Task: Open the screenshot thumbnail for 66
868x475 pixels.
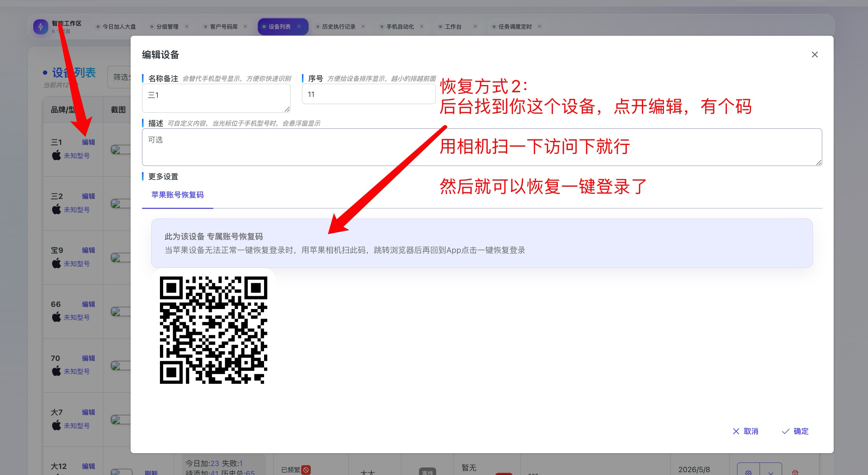Action: (121, 312)
